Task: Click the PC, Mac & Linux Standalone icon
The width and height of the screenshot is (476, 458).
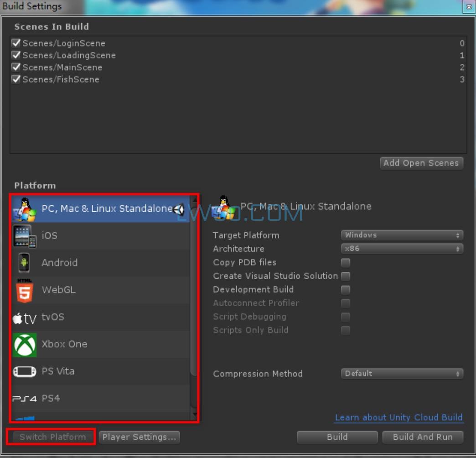Action: [x=25, y=209]
